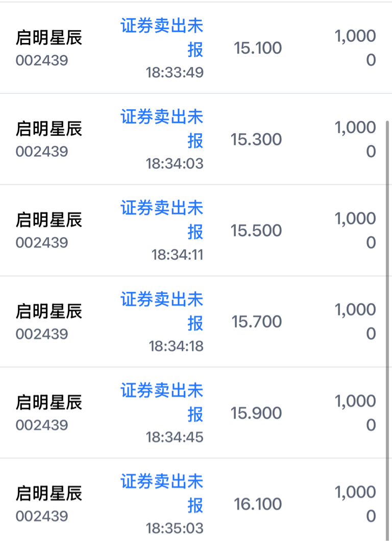Click 启明星辰 stock name in the 15.500 order

point(49,220)
